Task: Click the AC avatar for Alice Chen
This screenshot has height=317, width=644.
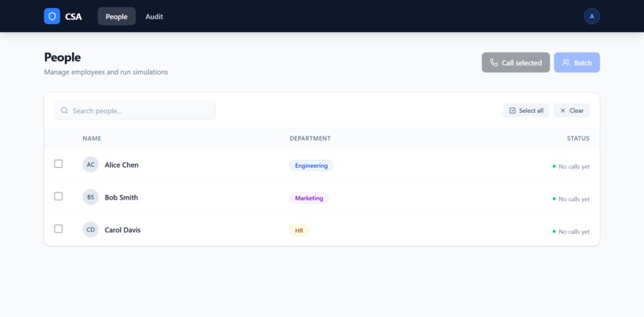Action: click(90, 164)
